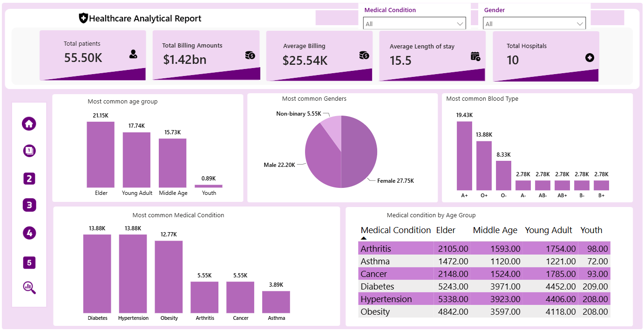The width and height of the screenshot is (644, 331).
Task: Select the Asthma row label in table
Action: pos(375,261)
